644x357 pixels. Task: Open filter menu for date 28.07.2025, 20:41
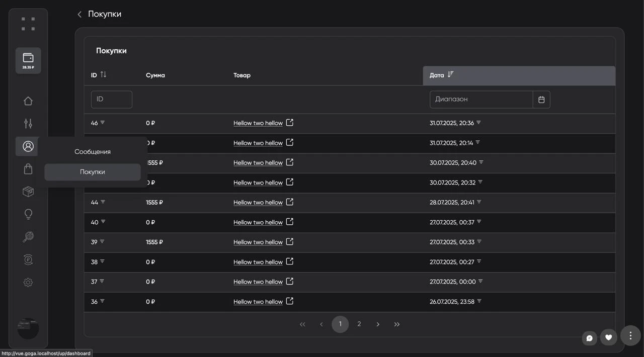[x=479, y=202]
